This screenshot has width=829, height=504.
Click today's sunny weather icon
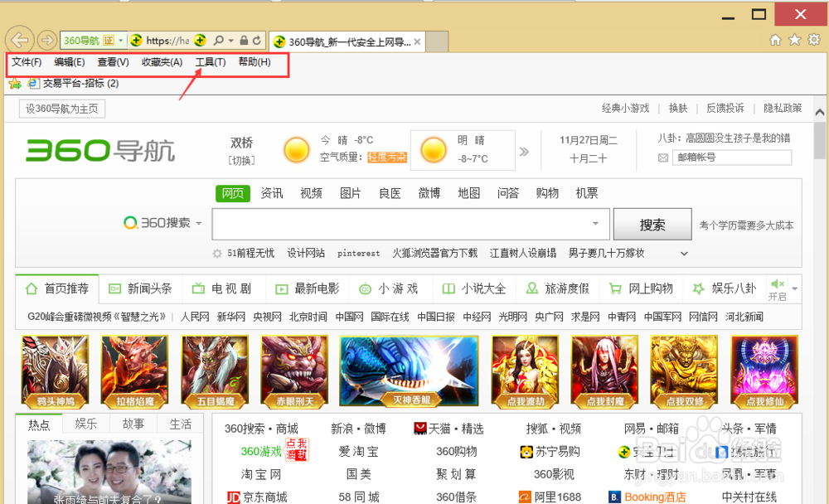pos(296,150)
